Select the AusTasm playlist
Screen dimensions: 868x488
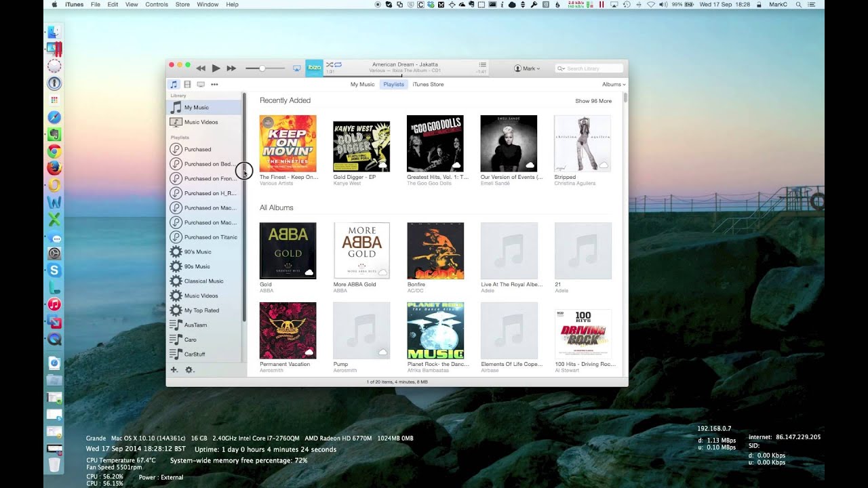[x=204, y=325]
